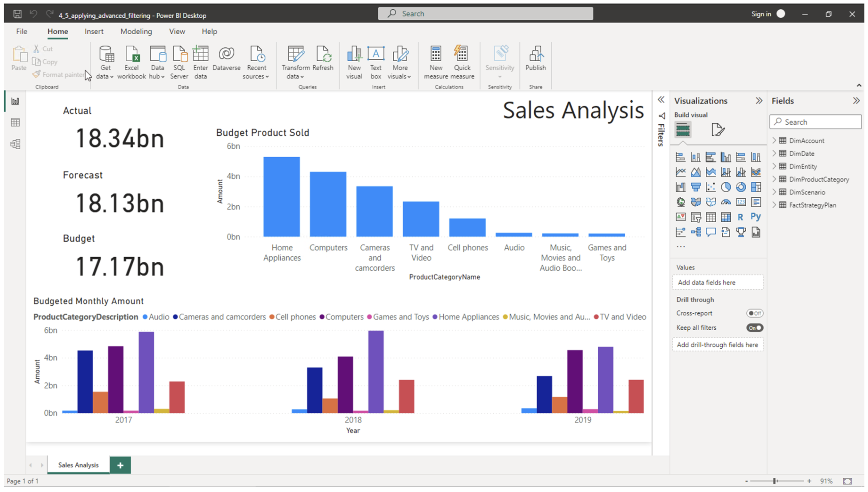
Task: Expand the DimAccount table
Action: (774, 140)
